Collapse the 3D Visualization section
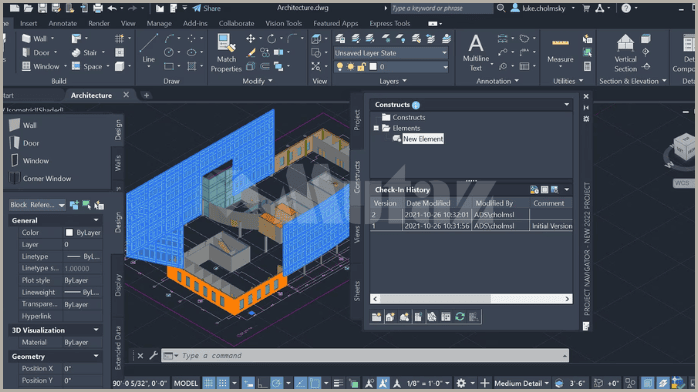This screenshot has width=698, height=392. (96, 330)
